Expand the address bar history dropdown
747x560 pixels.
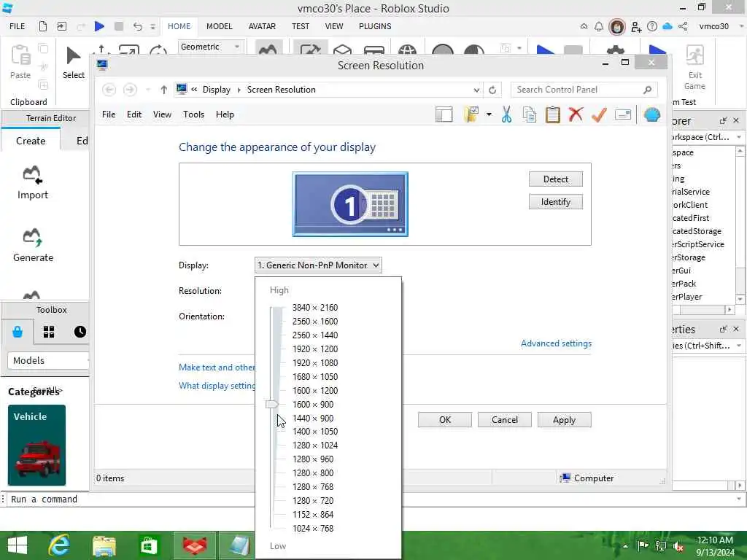(x=476, y=90)
